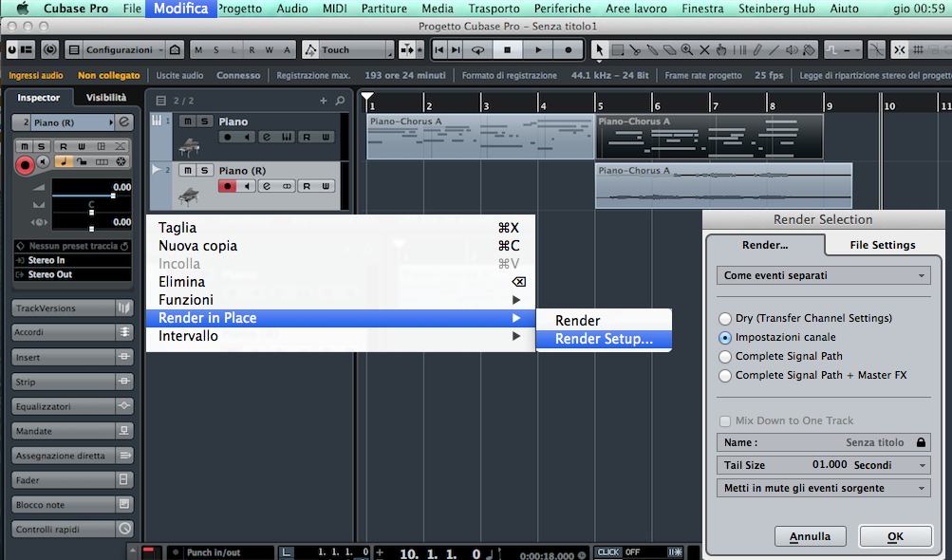
Task: Select Taglia in the Modifica menu
Action: pyautogui.click(x=341, y=228)
